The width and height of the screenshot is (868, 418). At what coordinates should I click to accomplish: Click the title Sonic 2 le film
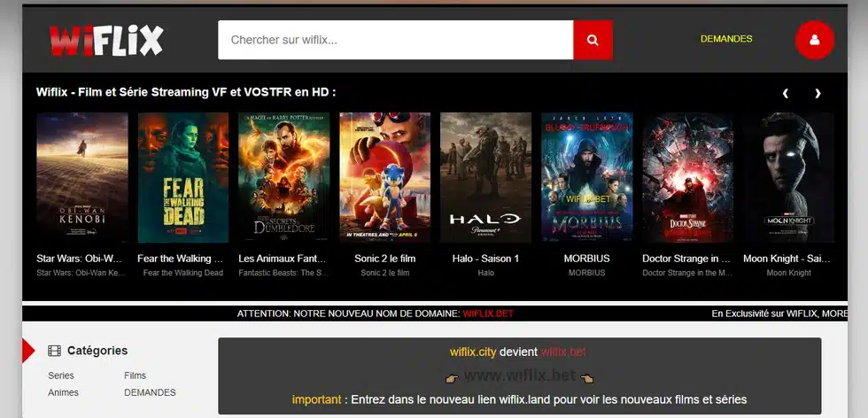384,259
